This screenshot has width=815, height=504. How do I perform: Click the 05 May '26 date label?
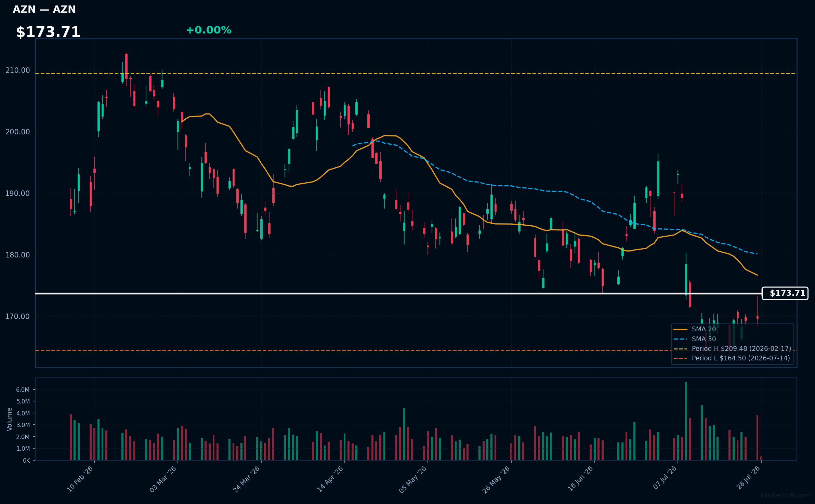pos(413,479)
